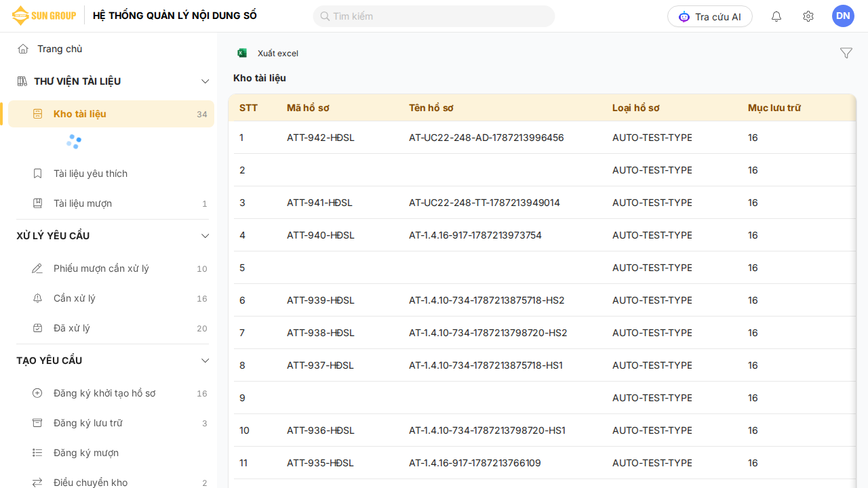
Task: Click the Mục lưu trữ column header
Action: pos(774,108)
